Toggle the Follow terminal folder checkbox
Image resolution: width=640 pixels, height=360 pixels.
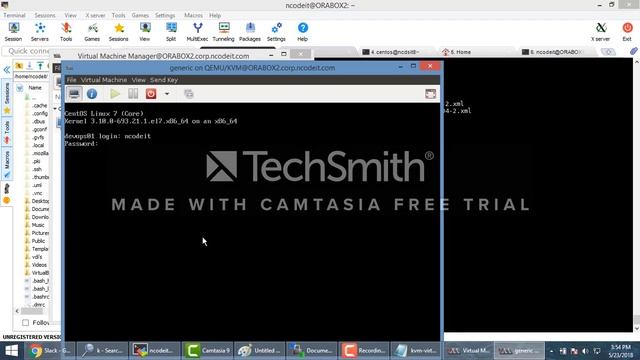[x=26, y=322]
